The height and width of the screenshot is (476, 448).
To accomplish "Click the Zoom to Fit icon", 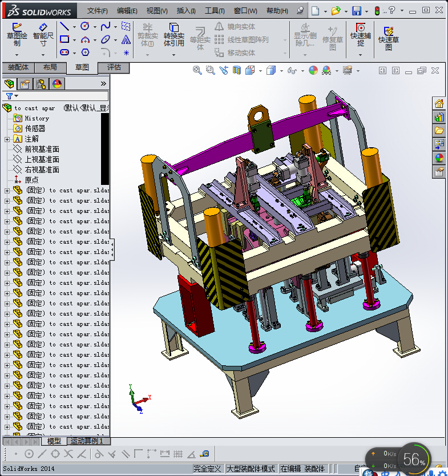I will [197, 70].
